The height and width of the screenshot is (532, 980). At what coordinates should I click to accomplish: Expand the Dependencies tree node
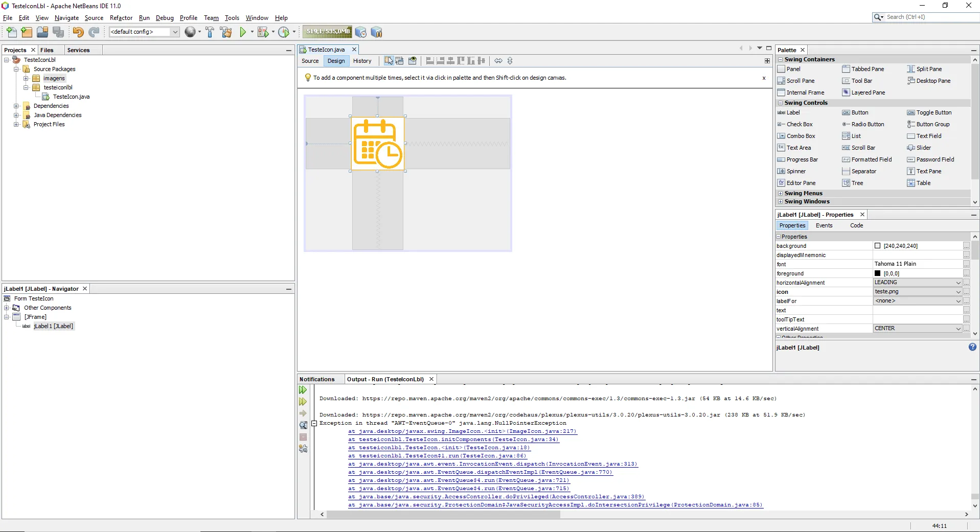click(16, 106)
